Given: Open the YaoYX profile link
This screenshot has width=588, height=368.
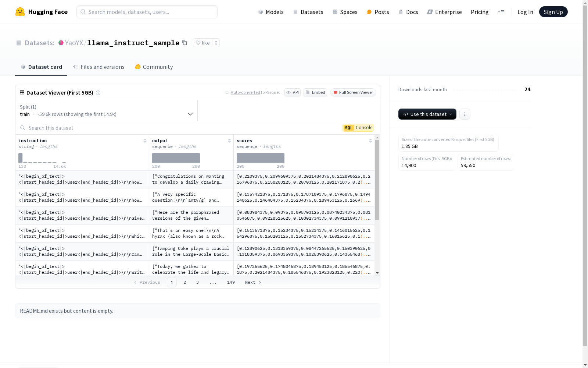Looking at the screenshot, I should click(x=74, y=43).
